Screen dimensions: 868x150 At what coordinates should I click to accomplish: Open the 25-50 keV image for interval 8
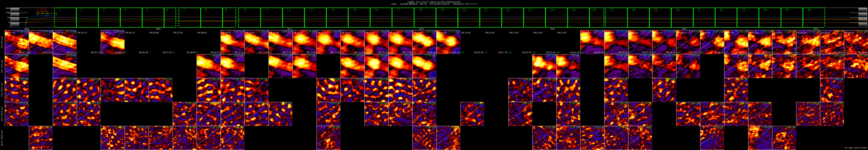(185, 114)
